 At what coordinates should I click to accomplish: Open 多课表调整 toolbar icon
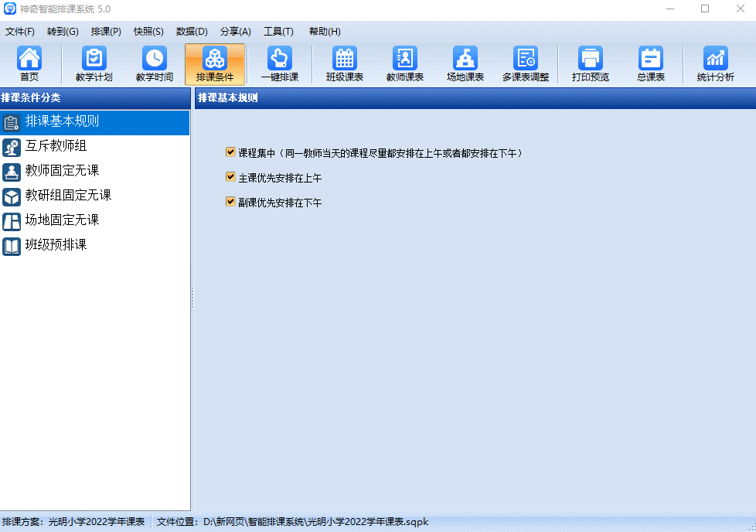[x=526, y=63]
